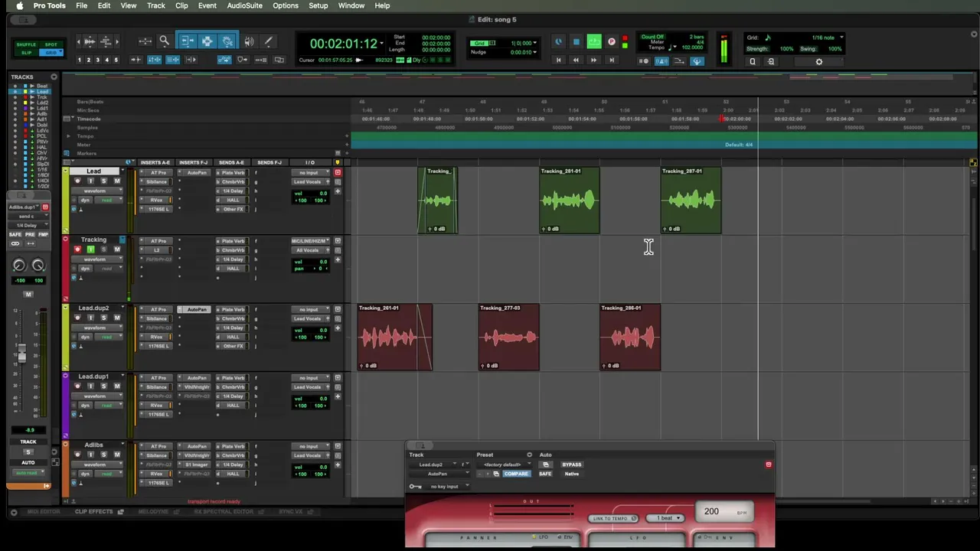Click the Play transport button
This screenshot has height=551, width=980.
pos(594,42)
